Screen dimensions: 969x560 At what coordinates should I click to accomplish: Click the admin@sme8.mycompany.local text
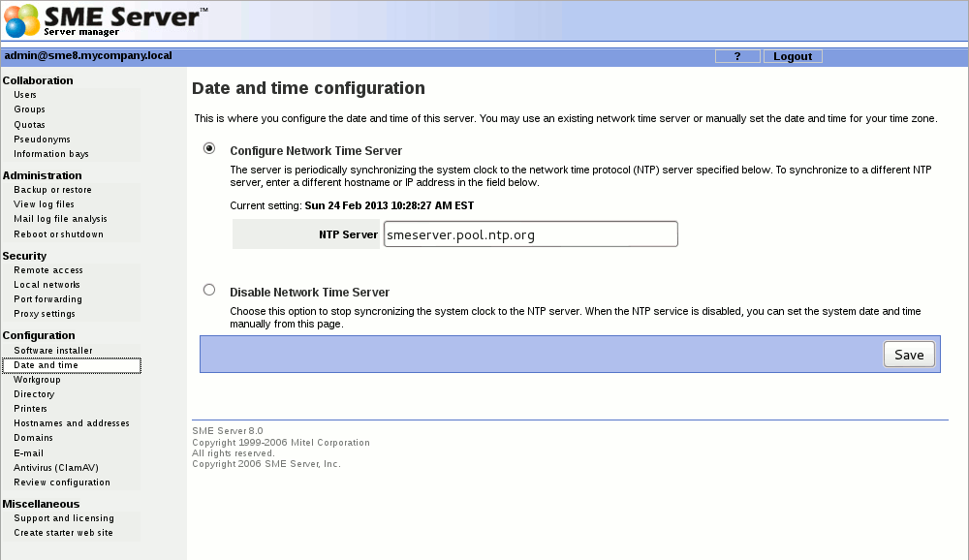coord(88,55)
